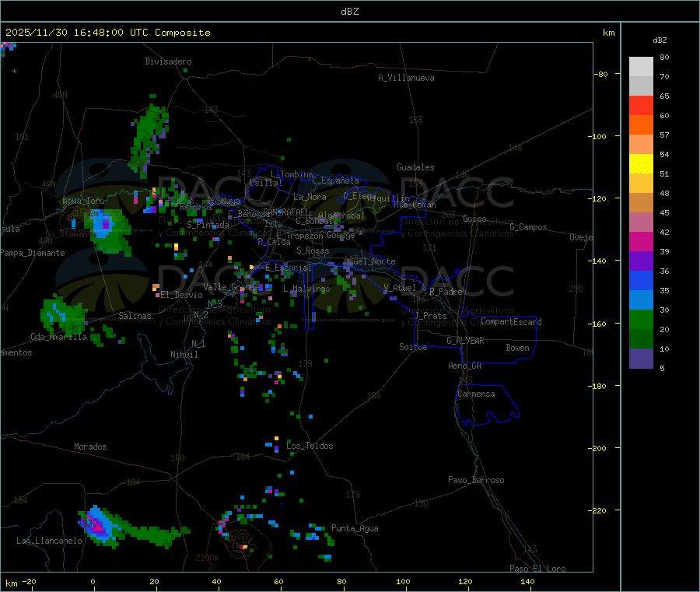Click the 140 km x-axis tick label
The height and width of the screenshot is (592, 700).
(527, 581)
